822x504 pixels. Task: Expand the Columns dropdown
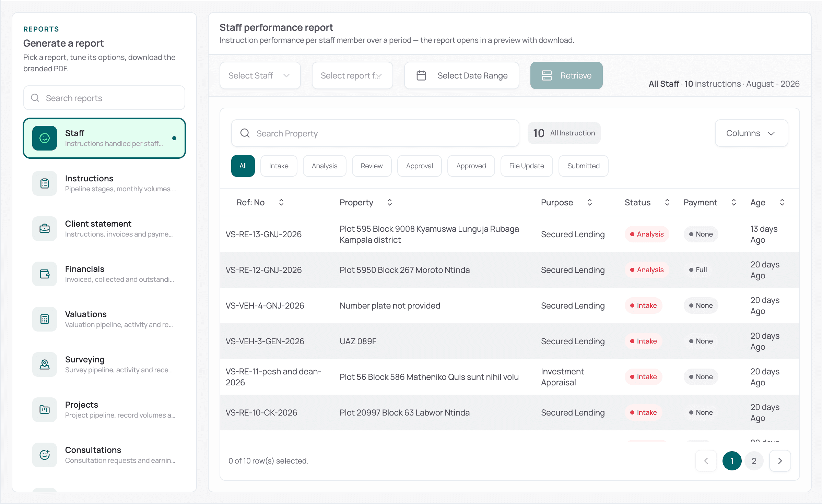pos(751,133)
